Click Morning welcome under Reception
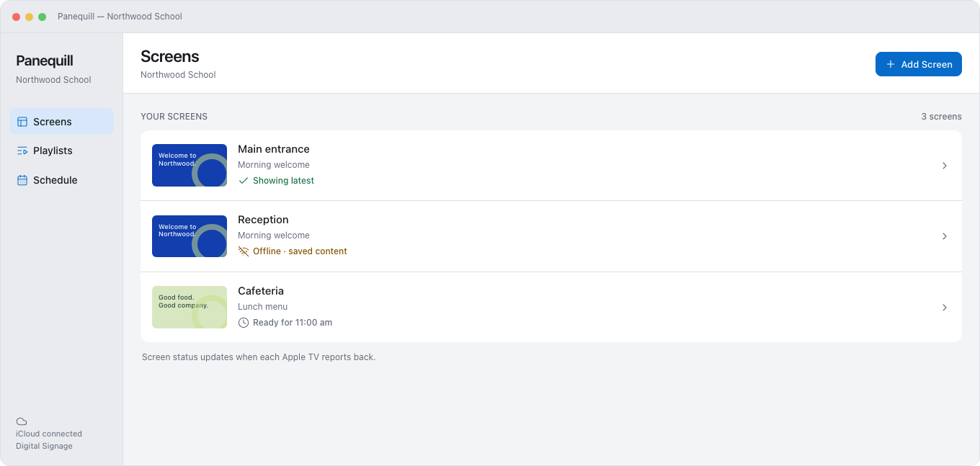 [x=274, y=236]
